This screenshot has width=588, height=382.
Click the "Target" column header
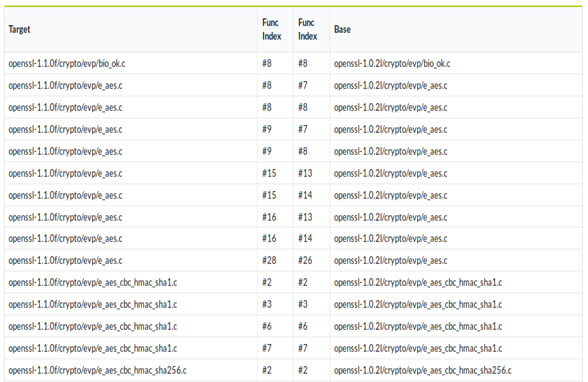[x=20, y=30]
